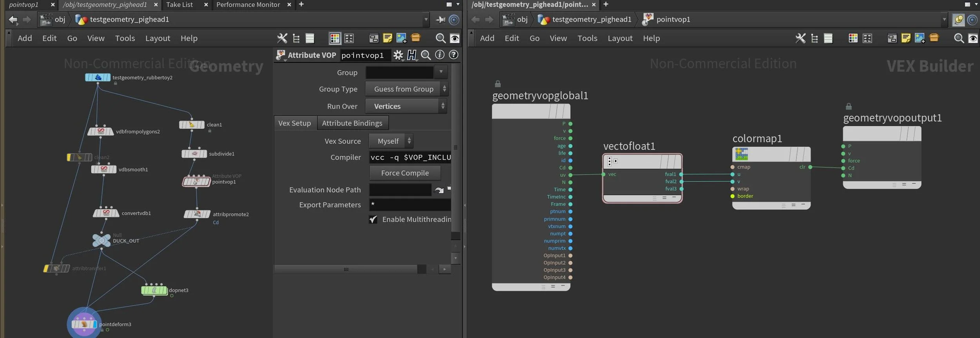
Task: Open the display options eye icon in the VEX Builder pane
Action: [x=973, y=38]
